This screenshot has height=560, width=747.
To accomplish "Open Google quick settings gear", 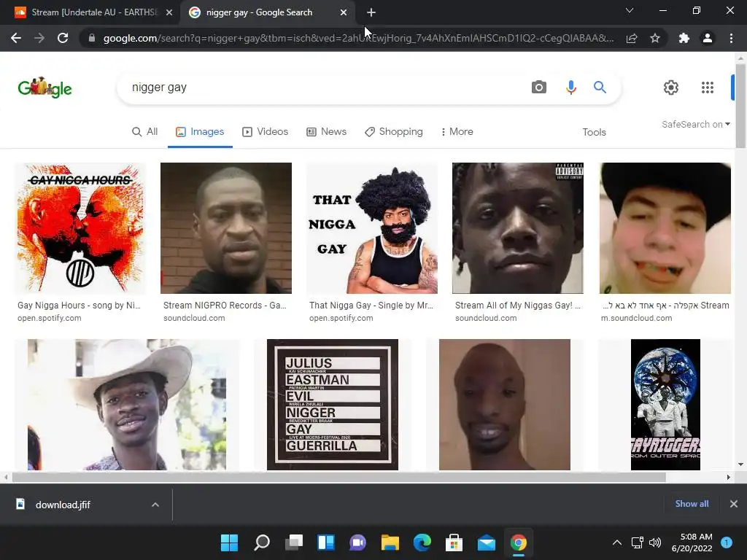I will pyautogui.click(x=671, y=87).
